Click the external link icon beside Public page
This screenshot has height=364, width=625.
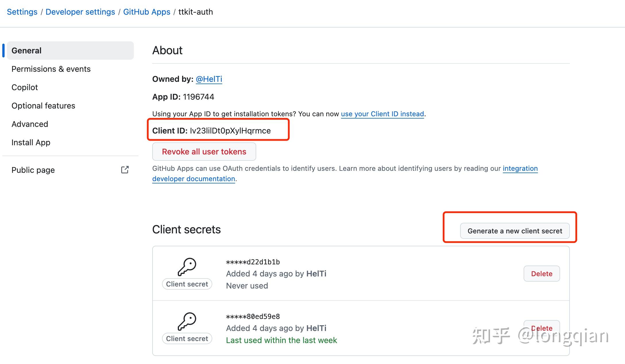click(125, 170)
